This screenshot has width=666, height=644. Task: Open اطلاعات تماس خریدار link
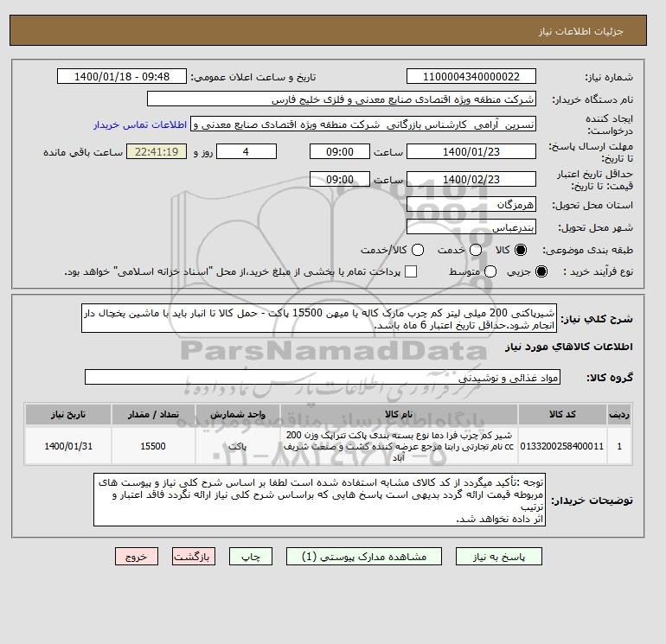coord(140,124)
